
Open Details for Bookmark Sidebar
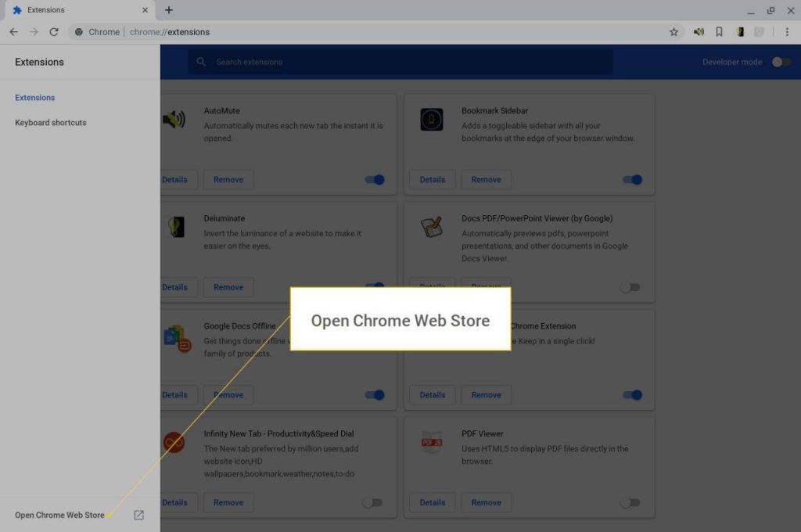[432, 179]
